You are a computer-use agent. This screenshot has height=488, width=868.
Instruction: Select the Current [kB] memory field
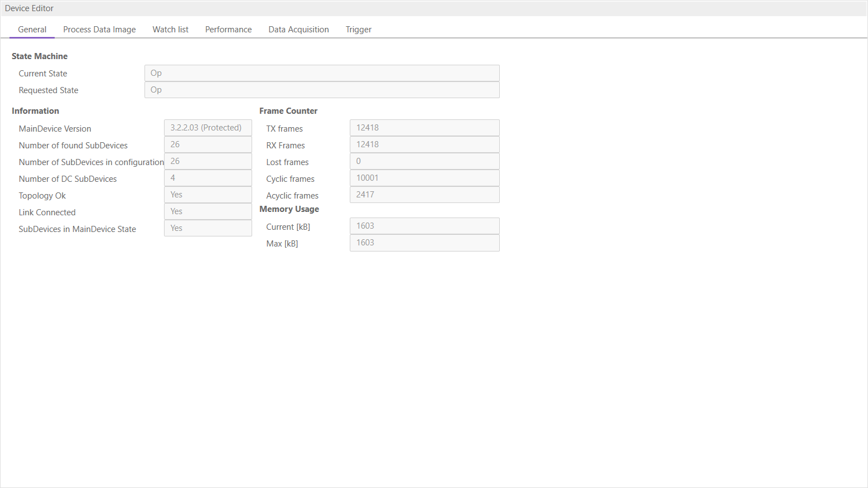pyautogui.click(x=424, y=226)
